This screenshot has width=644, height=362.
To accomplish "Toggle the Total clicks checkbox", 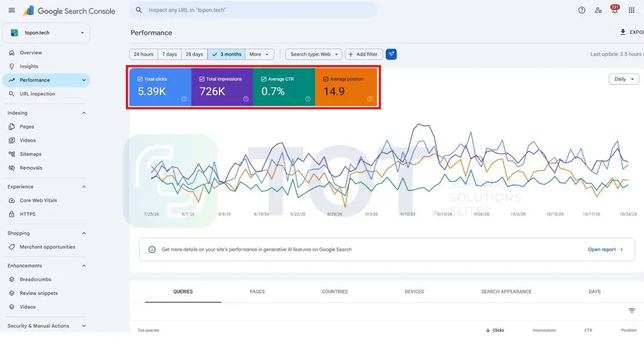I will tap(140, 79).
